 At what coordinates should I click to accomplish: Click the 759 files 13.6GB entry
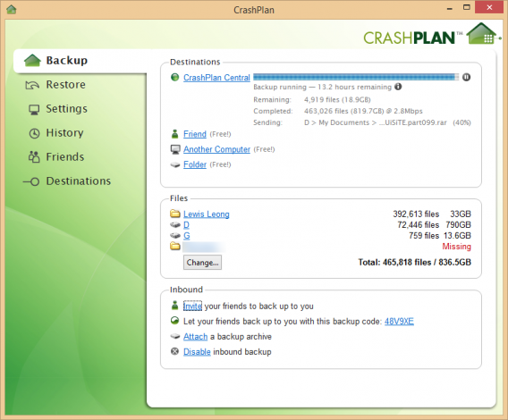[x=440, y=236]
